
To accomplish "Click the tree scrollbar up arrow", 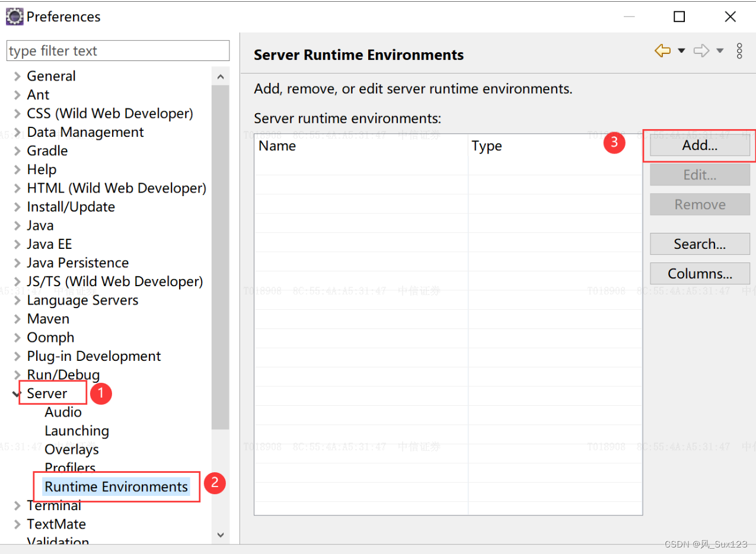I will [221, 77].
